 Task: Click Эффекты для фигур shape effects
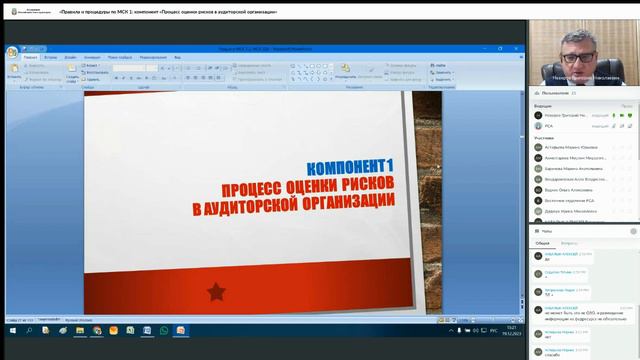pos(403,79)
